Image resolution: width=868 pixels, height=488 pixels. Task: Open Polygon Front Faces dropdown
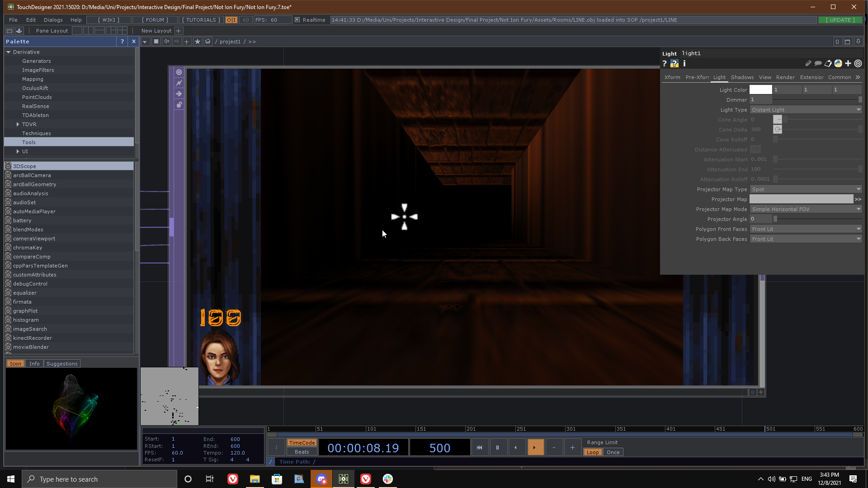[x=806, y=229]
